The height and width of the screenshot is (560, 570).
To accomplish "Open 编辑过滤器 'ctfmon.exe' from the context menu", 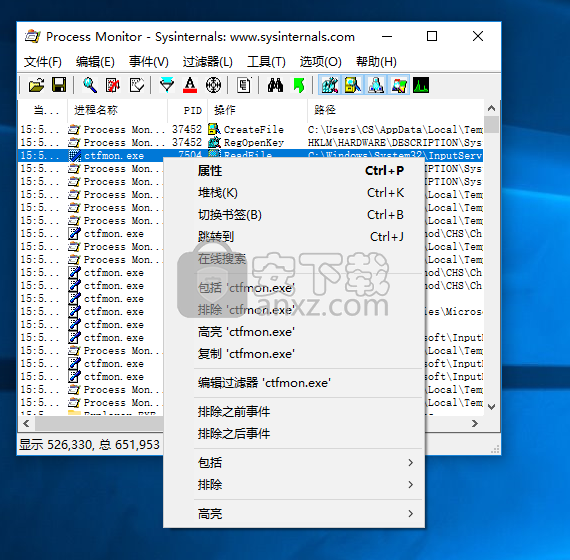I will click(x=294, y=383).
